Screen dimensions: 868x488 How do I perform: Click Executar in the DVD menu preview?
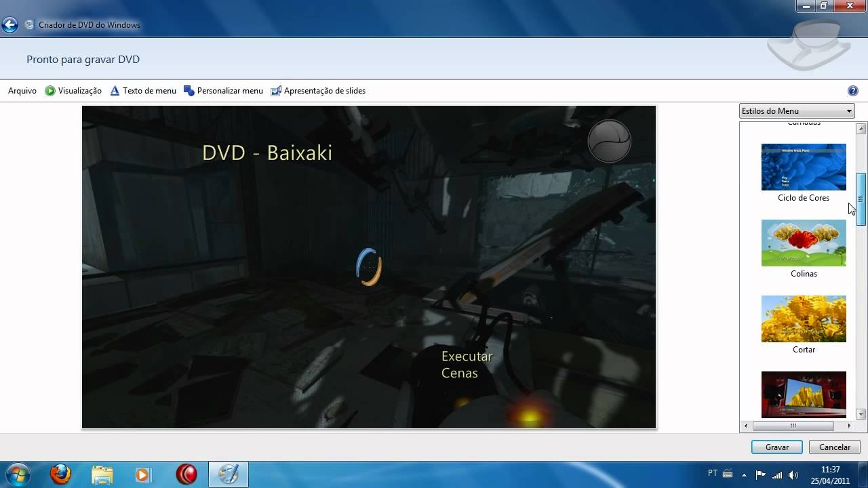point(467,356)
